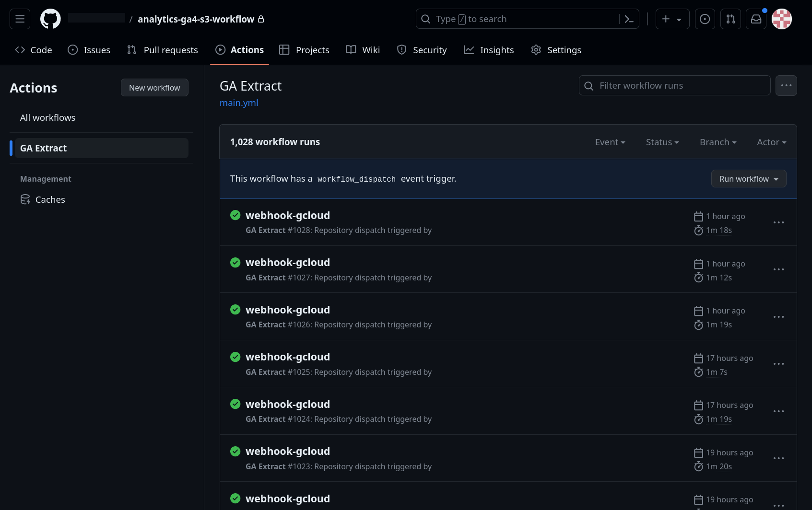This screenshot has height=510, width=812.
Task: Open the repository Settings tab
Action: coord(556,50)
